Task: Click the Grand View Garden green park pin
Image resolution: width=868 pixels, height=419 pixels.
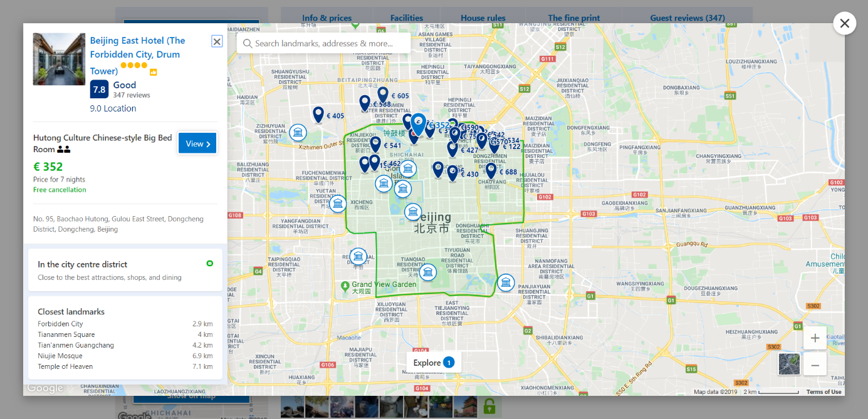Action: (x=345, y=286)
